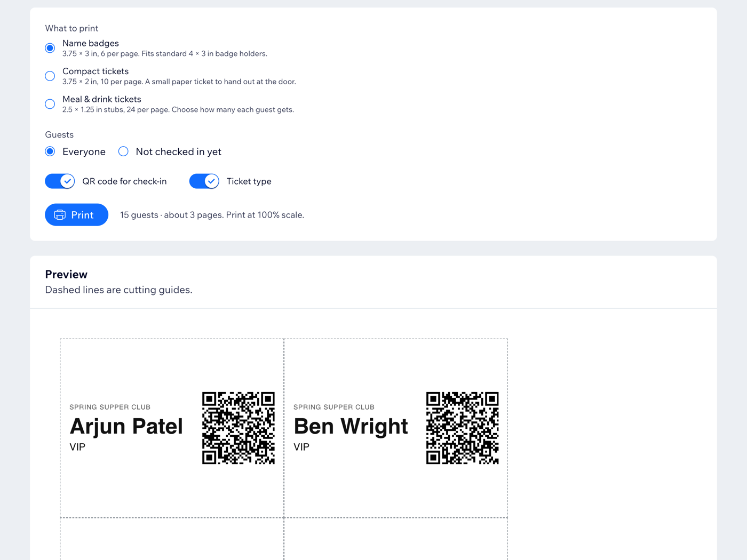This screenshot has width=747, height=560.
Task: Click "SPRING SUPPER CLUB" on Arjun Patel's badge
Action: (x=110, y=407)
